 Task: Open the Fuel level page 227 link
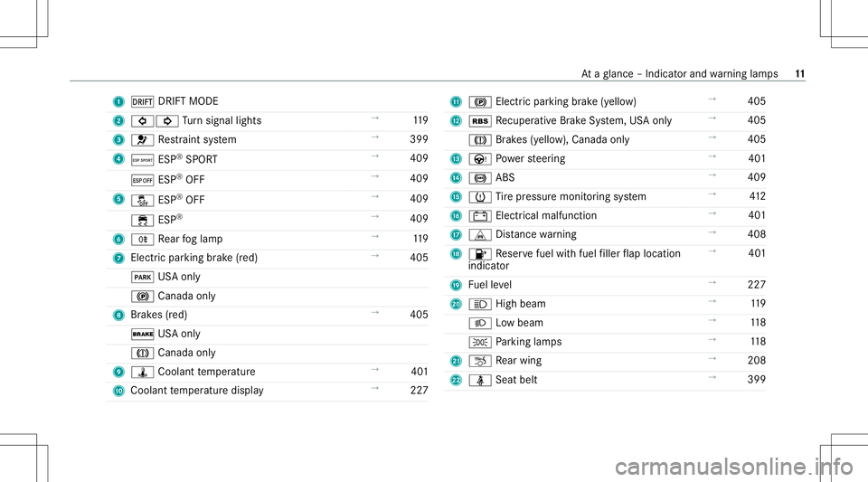pyautogui.click(x=756, y=285)
